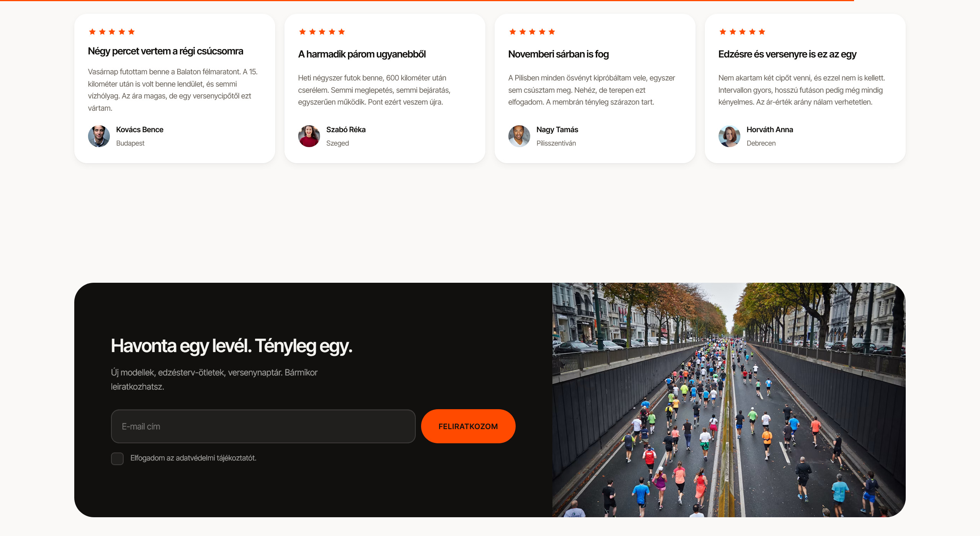Image resolution: width=980 pixels, height=536 pixels.
Task: Click the first star in Kovács Bence's rating
Action: click(x=92, y=32)
